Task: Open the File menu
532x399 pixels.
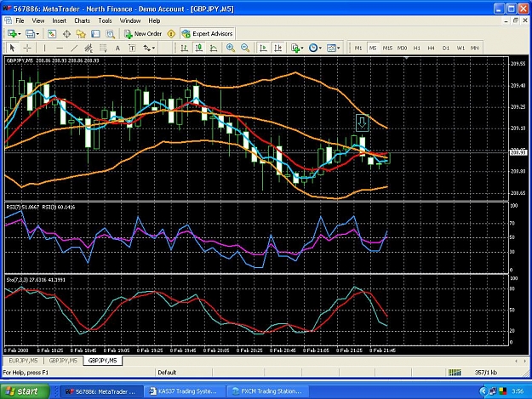Action: 20,20
